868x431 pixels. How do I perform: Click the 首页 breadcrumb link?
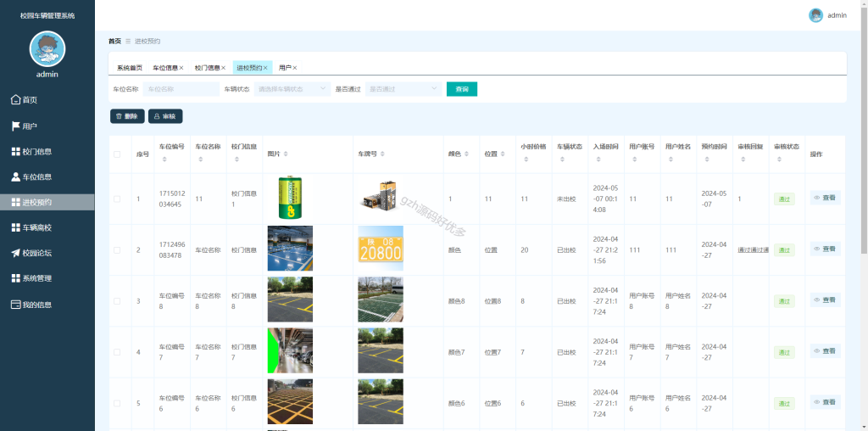click(x=114, y=41)
